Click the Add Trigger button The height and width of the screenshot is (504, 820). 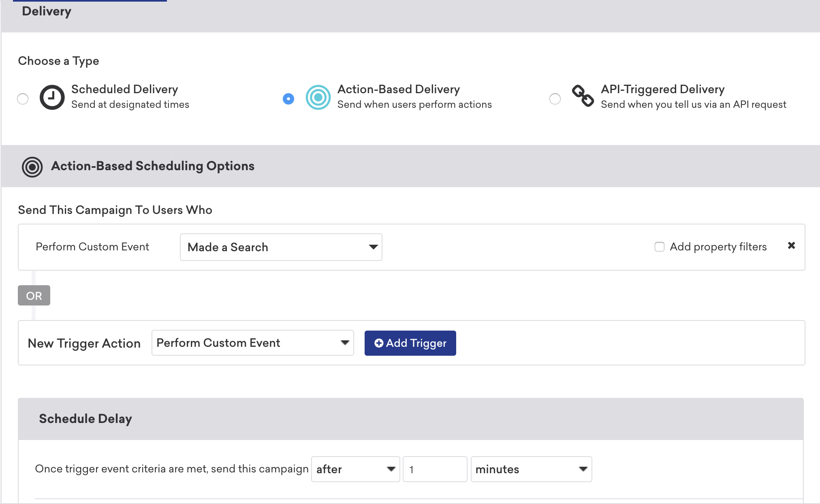coord(410,342)
